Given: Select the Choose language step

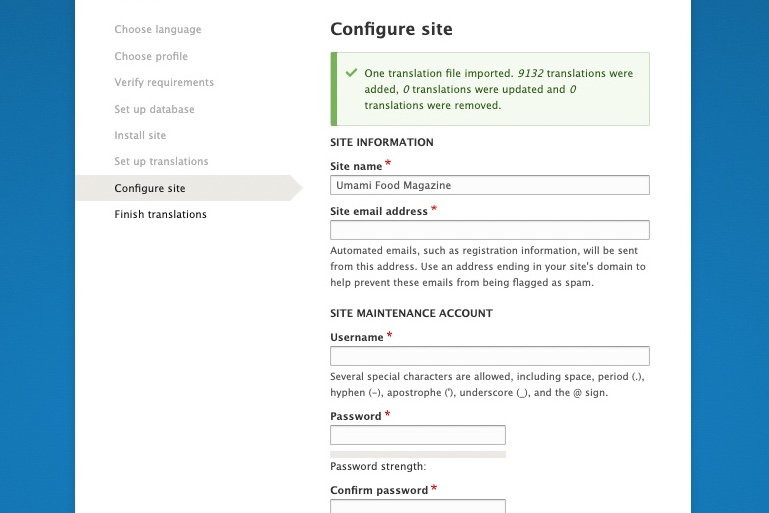Looking at the screenshot, I should click(158, 30).
